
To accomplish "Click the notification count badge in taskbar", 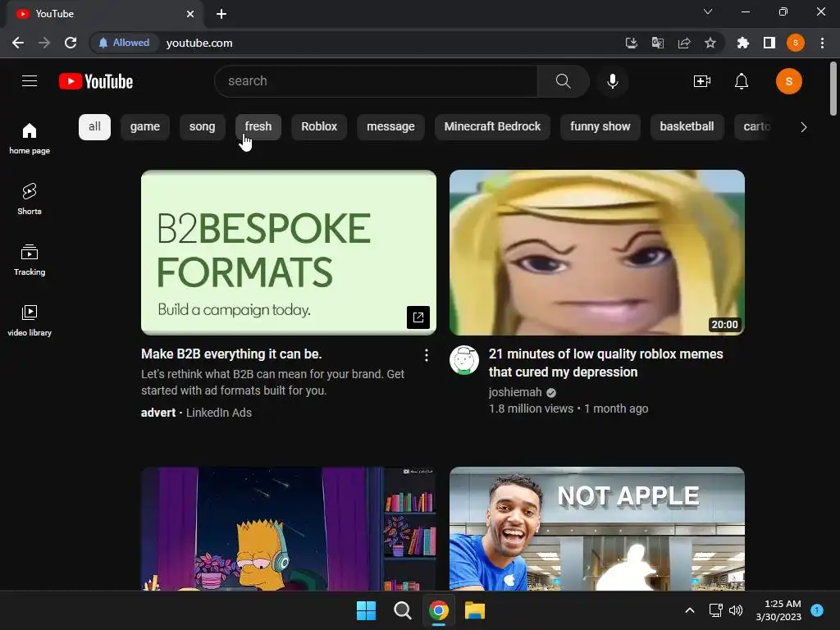I will [x=817, y=610].
